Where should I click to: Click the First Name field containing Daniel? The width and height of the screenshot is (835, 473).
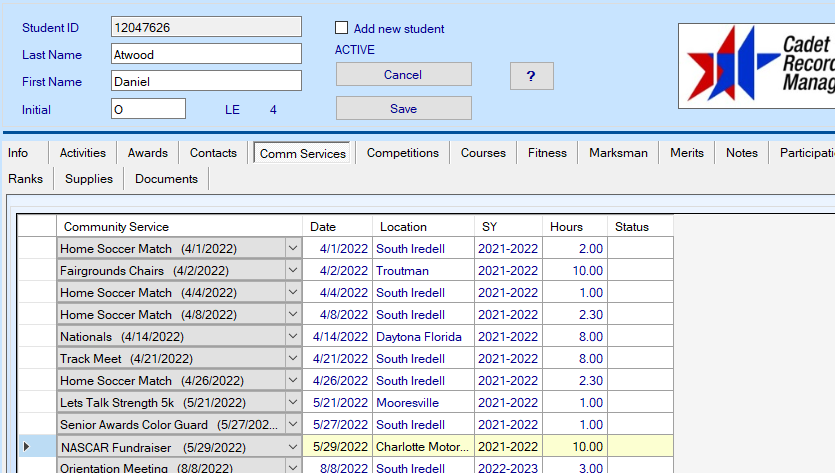click(206, 81)
